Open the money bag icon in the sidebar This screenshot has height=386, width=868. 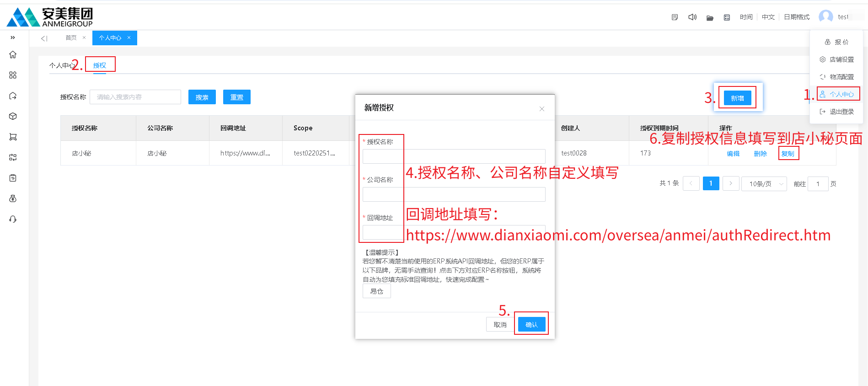(x=13, y=198)
